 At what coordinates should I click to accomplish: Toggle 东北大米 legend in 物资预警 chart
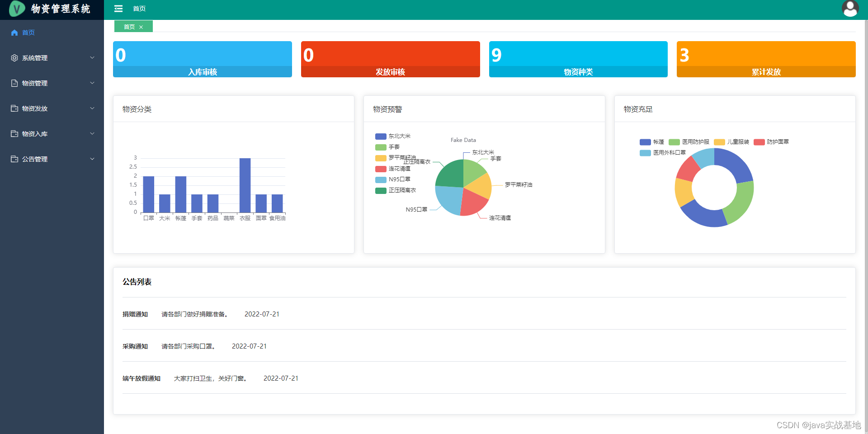(x=393, y=136)
